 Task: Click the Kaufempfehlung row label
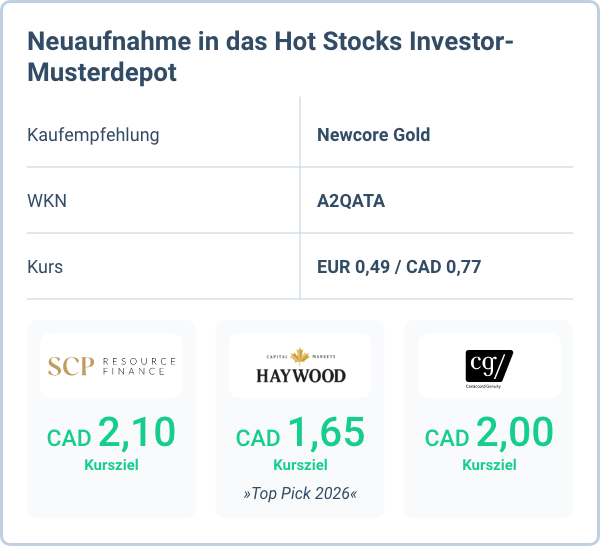coord(93,134)
